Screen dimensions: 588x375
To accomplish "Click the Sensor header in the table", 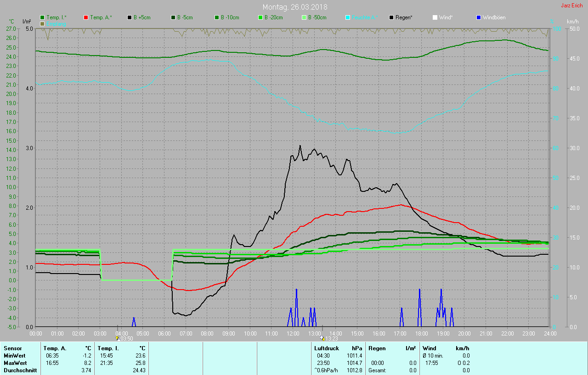I will tap(12, 348).
